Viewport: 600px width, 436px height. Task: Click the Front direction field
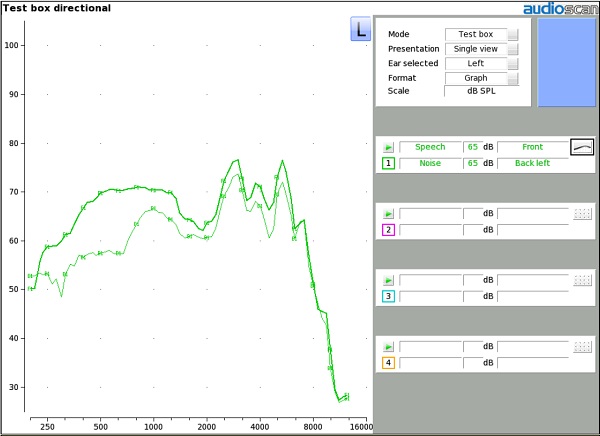[x=533, y=147]
